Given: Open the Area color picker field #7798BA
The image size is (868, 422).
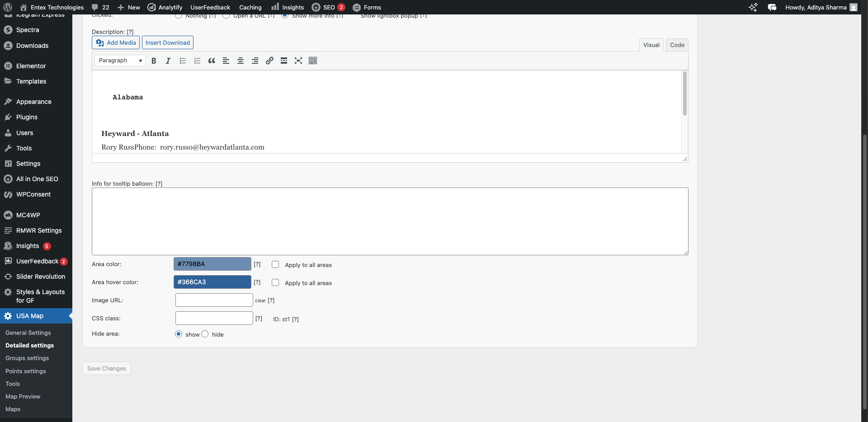Looking at the screenshot, I should [212, 264].
